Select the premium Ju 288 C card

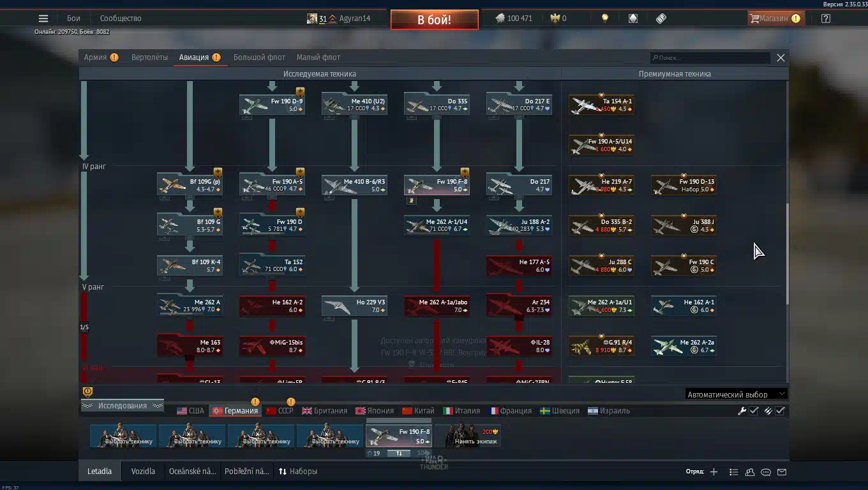(601, 265)
